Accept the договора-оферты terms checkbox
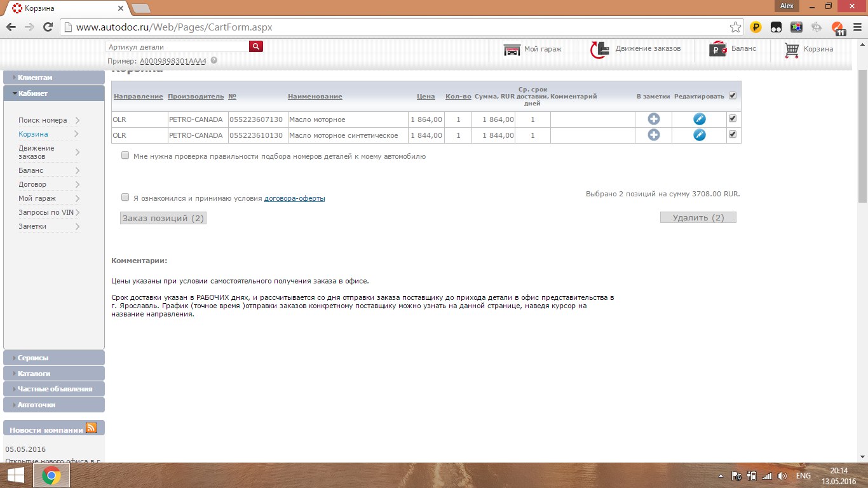The image size is (868, 488). tap(125, 197)
